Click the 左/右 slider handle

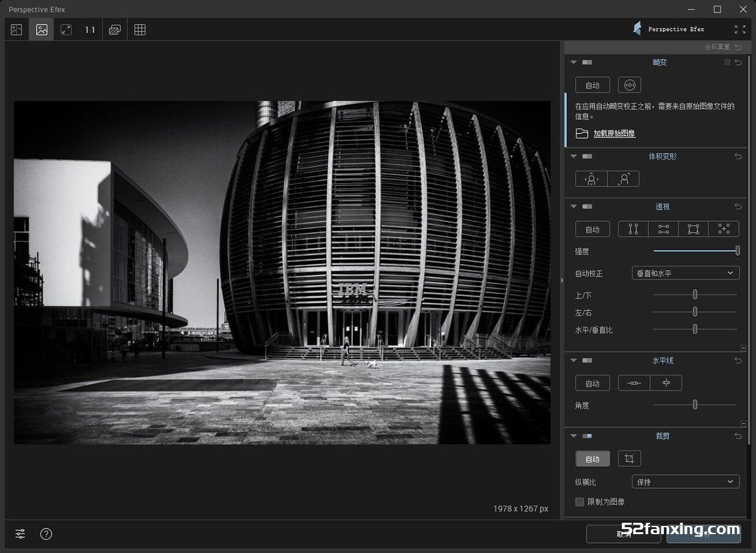696,312
